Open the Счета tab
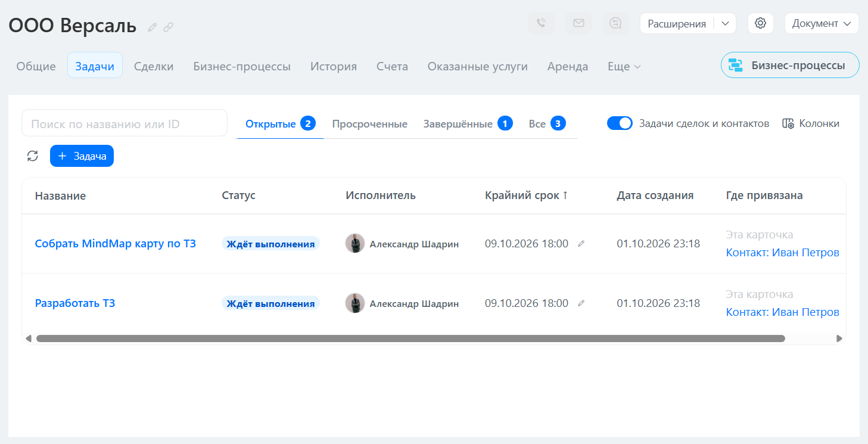This screenshot has width=868, height=444. tap(392, 66)
